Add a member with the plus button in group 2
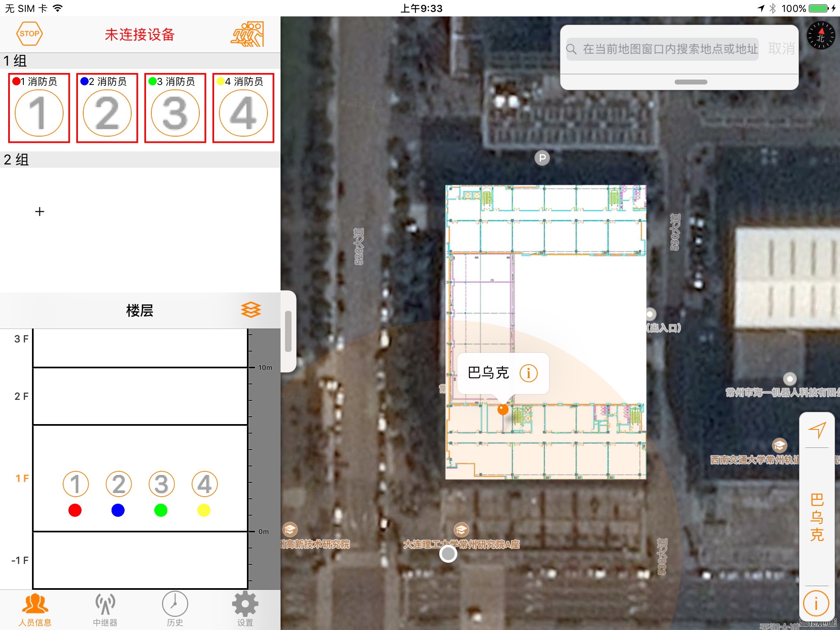This screenshot has height=630, width=840. coord(40,212)
